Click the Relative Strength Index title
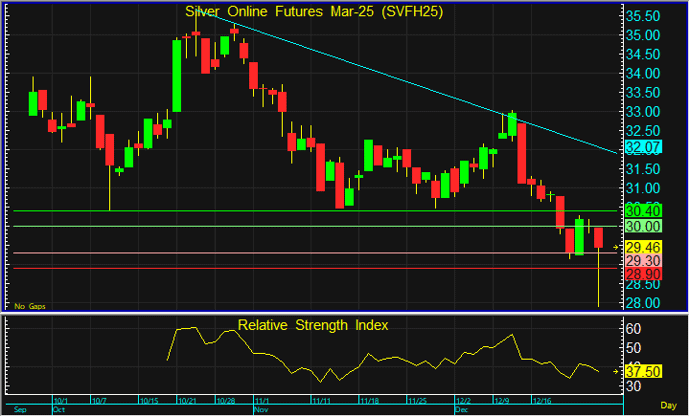Screen dimensions: 690x417 tap(312, 325)
